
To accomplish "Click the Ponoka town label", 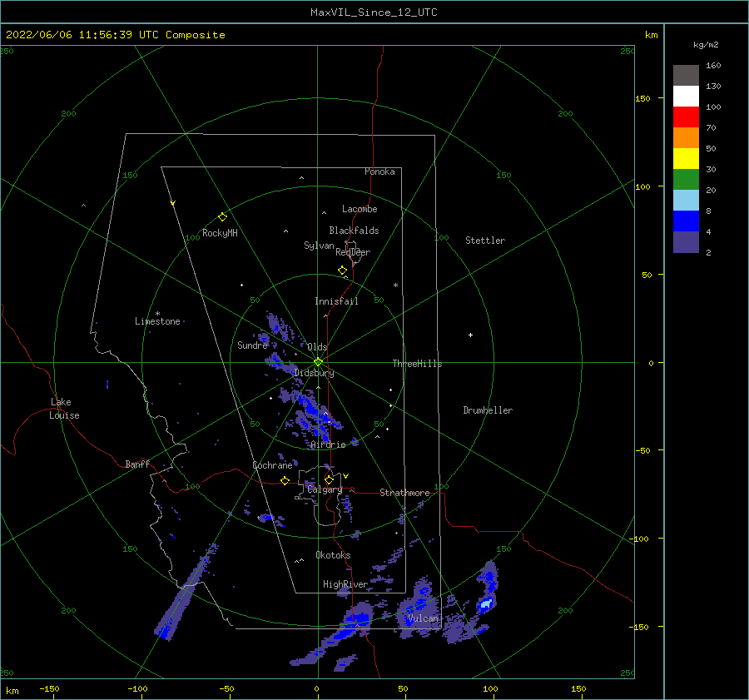I will pos(379,171).
